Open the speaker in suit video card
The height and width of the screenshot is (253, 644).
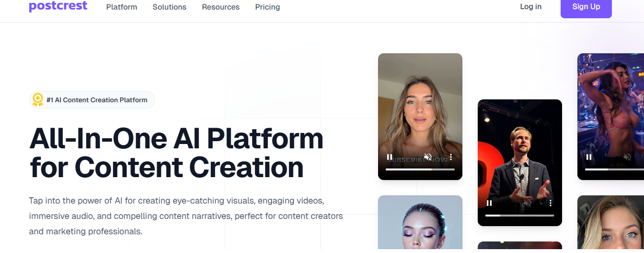click(520, 163)
